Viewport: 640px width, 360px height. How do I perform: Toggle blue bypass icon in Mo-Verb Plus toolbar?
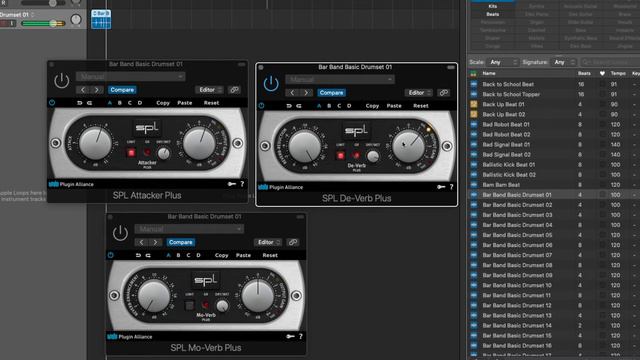[x=111, y=255]
